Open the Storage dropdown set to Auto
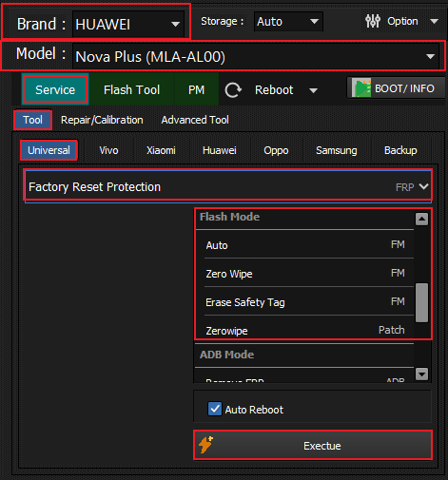The width and height of the screenshot is (448, 480). (x=288, y=22)
